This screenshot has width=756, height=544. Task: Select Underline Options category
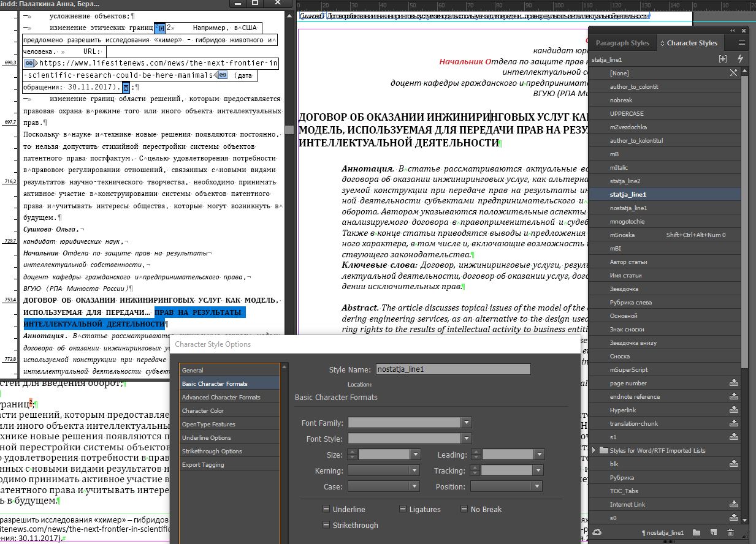click(229, 437)
